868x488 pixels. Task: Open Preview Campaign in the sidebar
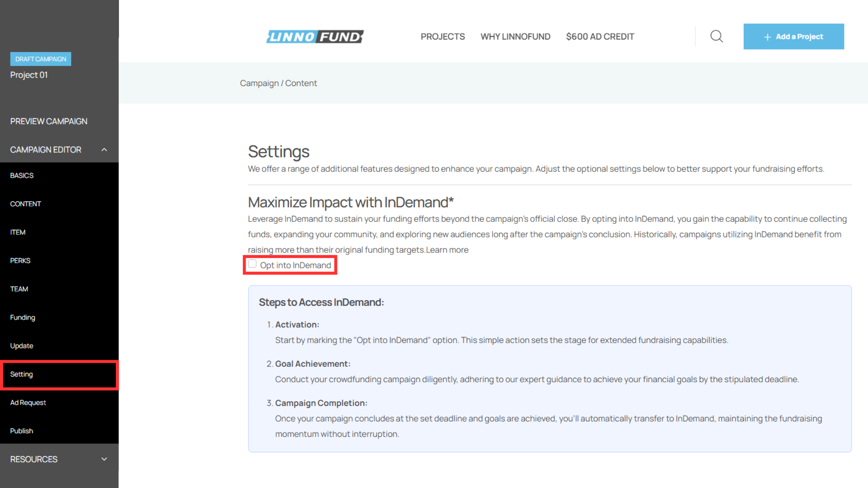click(48, 121)
